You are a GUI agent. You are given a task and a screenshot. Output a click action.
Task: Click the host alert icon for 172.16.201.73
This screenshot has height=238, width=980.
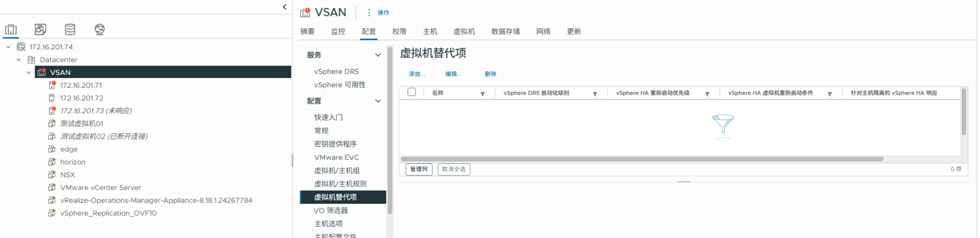(x=52, y=110)
